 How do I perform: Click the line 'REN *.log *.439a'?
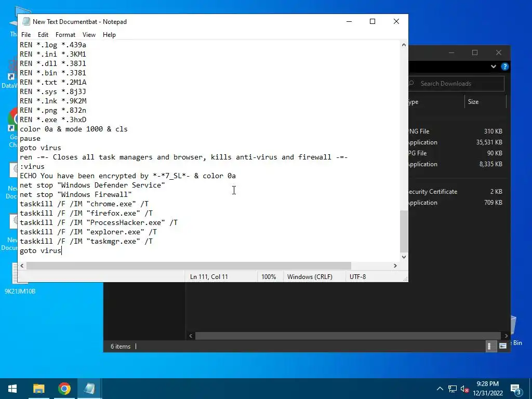tap(53, 45)
